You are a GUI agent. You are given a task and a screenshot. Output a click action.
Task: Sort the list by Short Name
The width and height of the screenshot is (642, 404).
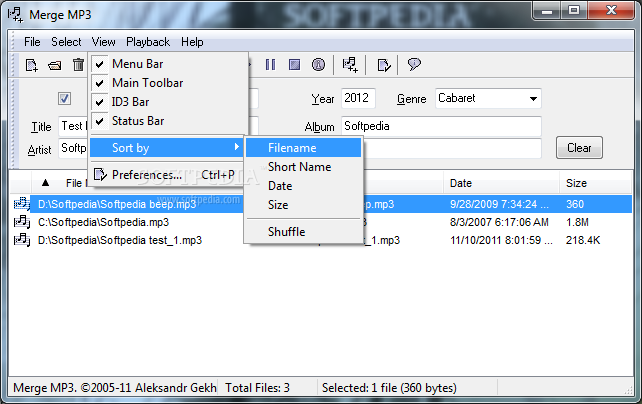[x=303, y=167]
